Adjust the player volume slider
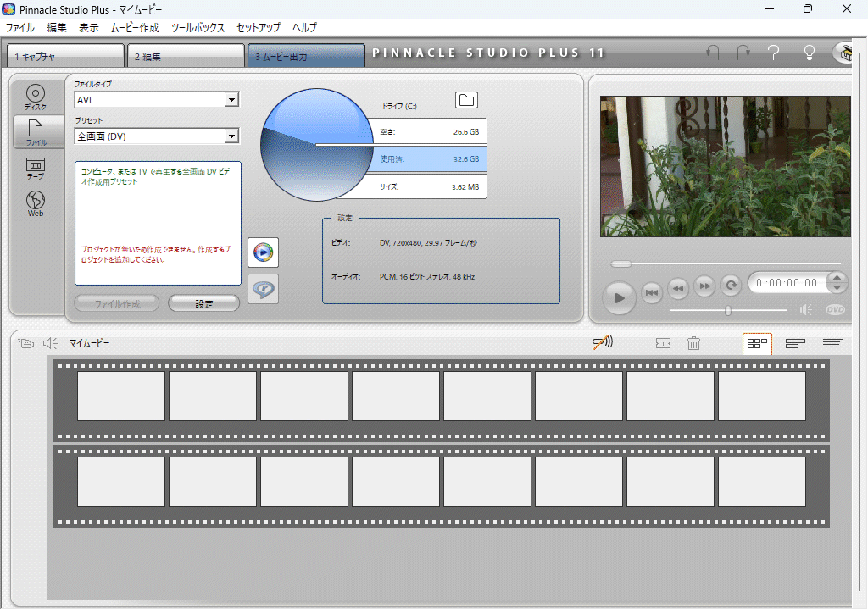 728,311
